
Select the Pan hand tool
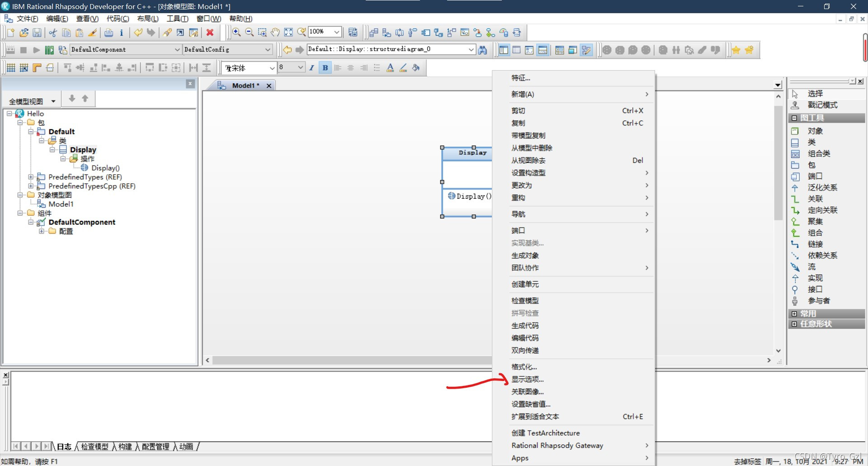[x=275, y=32]
